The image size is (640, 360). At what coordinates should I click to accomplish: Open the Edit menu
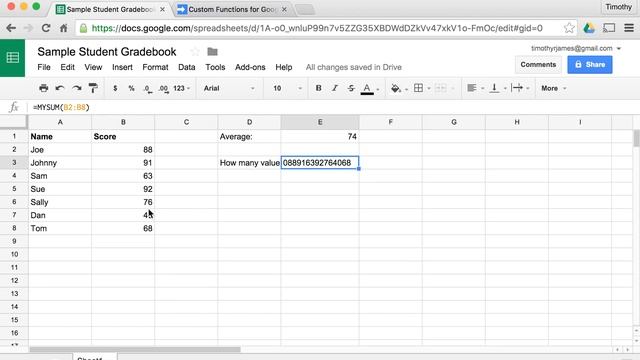click(67, 67)
